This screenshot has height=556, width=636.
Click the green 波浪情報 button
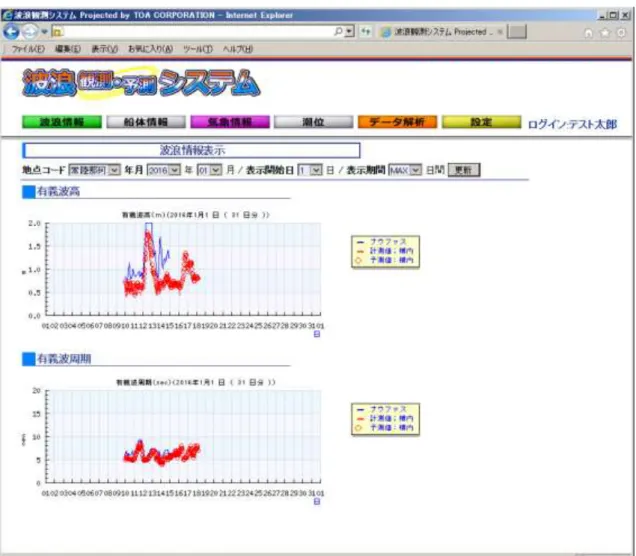(x=62, y=122)
